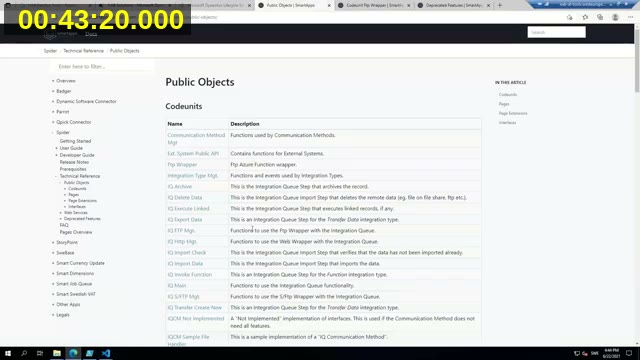The image size is (640, 360).
Task: Open browser favorites star icon
Action: click(x=585, y=17)
